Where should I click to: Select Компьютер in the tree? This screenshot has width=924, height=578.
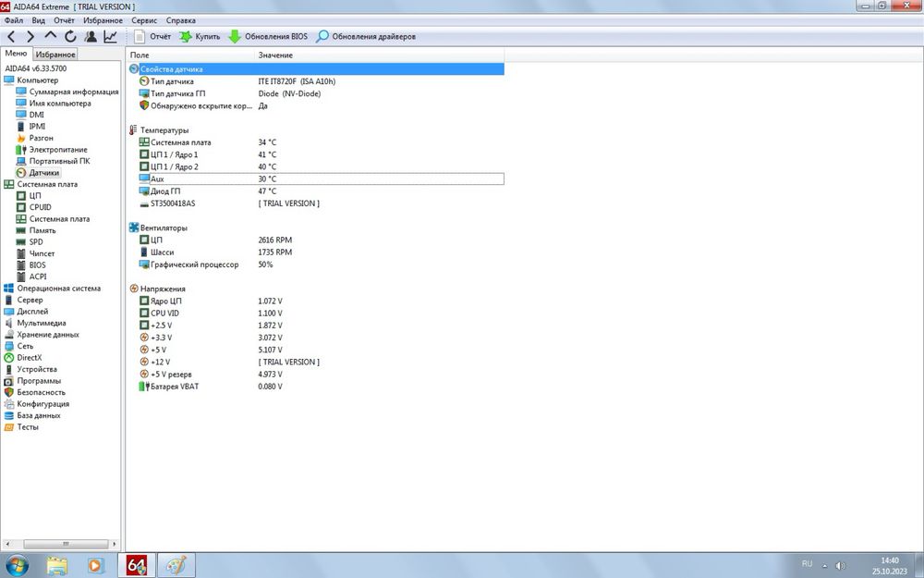[31, 80]
